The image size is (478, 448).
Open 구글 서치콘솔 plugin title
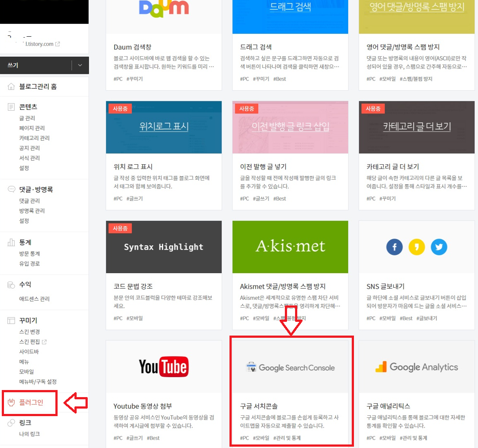pyautogui.click(x=259, y=406)
